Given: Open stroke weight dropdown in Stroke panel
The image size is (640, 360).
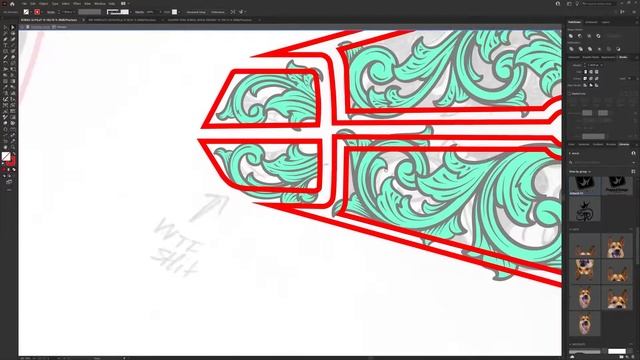Looking at the screenshot, I should [601, 65].
